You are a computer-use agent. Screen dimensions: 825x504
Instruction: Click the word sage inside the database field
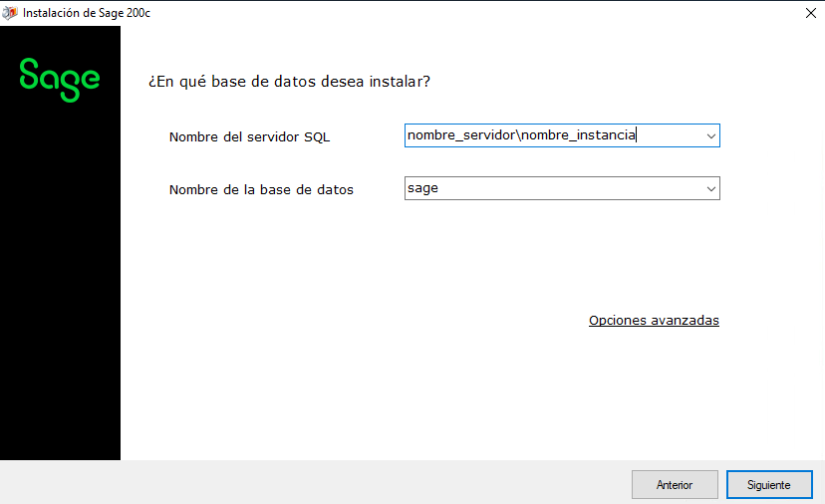[423, 188]
